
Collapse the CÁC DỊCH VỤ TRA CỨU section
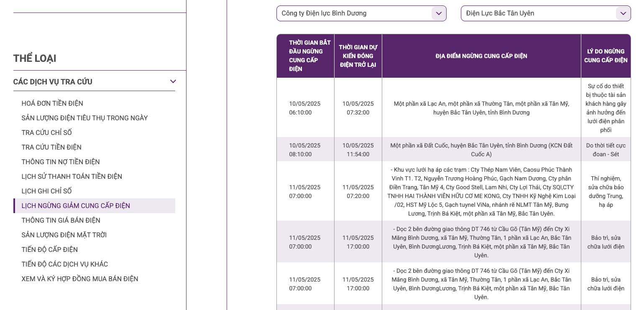point(173,81)
